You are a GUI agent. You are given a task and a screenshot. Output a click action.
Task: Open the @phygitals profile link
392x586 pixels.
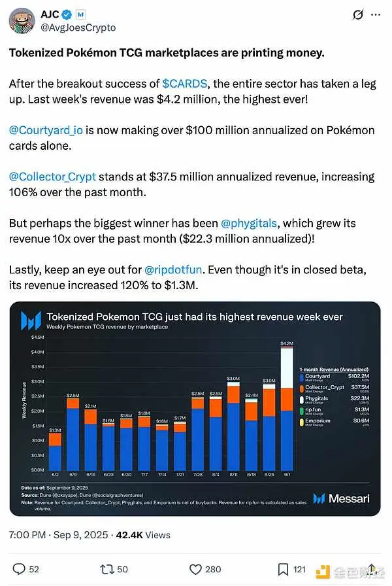[x=249, y=223]
